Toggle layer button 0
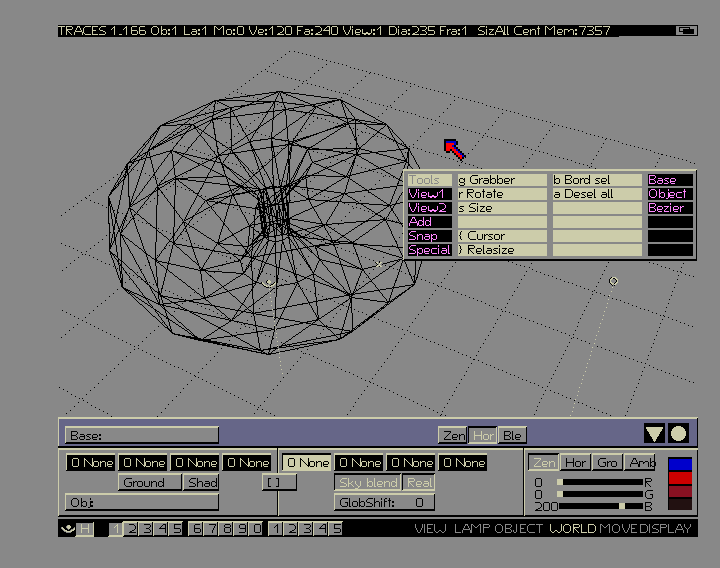The height and width of the screenshot is (568, 720). (257, 529)
